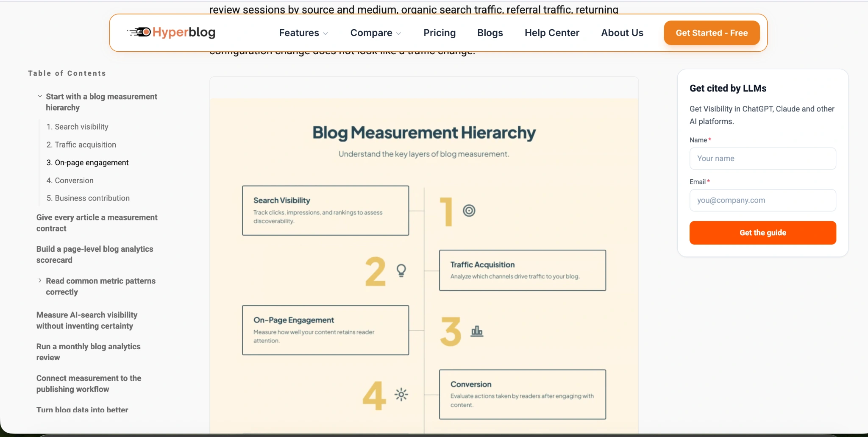Jump to '5. Business contribution' section
This screenshot has height=437, width=868.
coord(88,198)
